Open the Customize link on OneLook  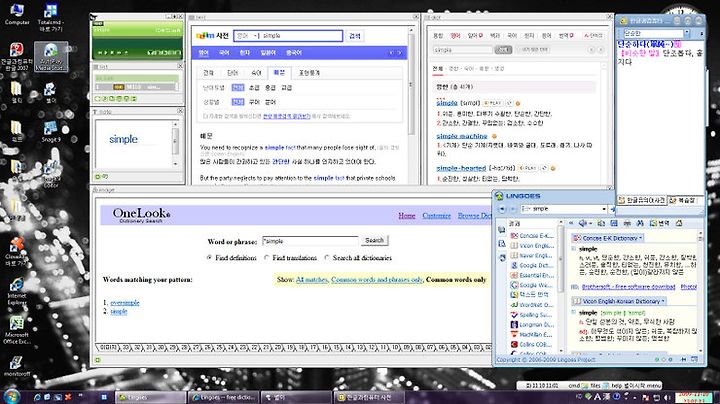tap(437, 215)
